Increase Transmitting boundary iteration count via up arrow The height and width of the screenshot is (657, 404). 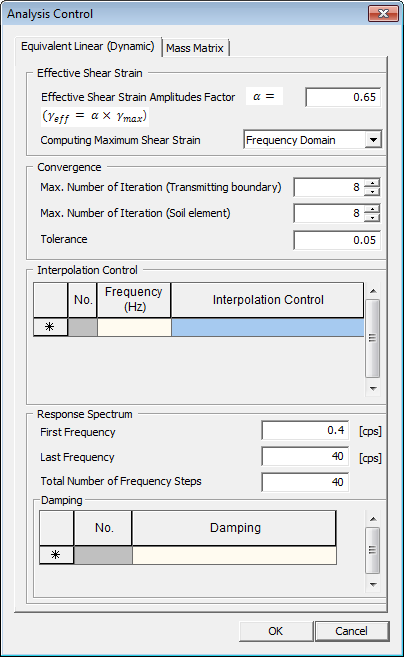[x=372, y=183]
